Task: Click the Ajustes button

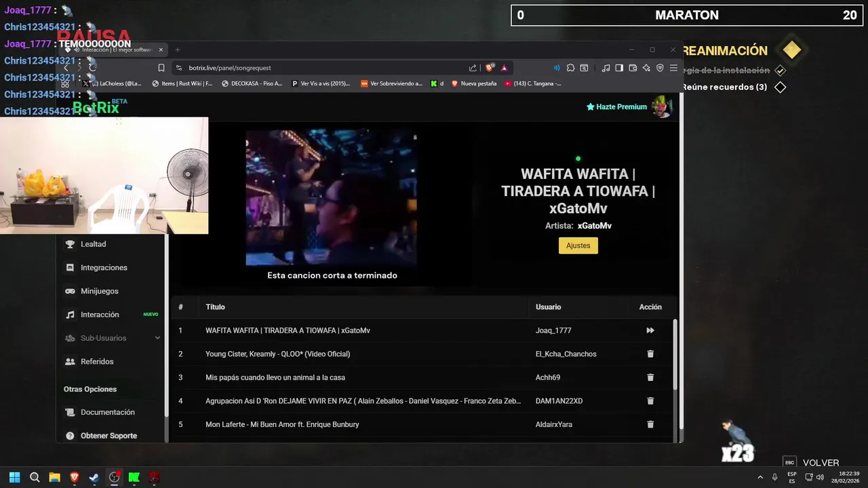Action: [578, 245]
